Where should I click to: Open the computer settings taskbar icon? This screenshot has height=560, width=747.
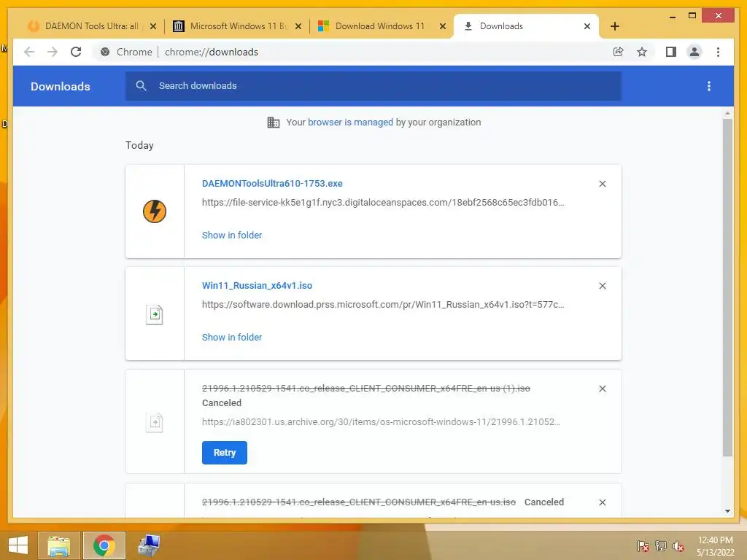(149, 545)
